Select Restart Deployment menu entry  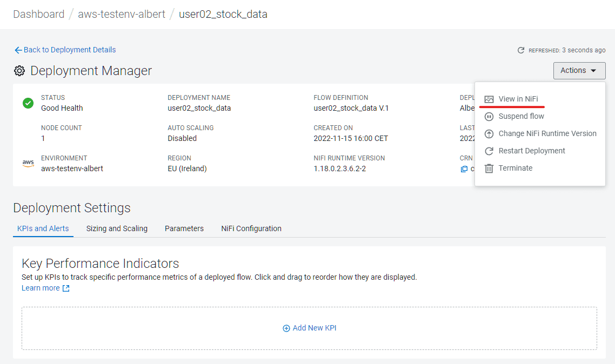tap(531, 151)
